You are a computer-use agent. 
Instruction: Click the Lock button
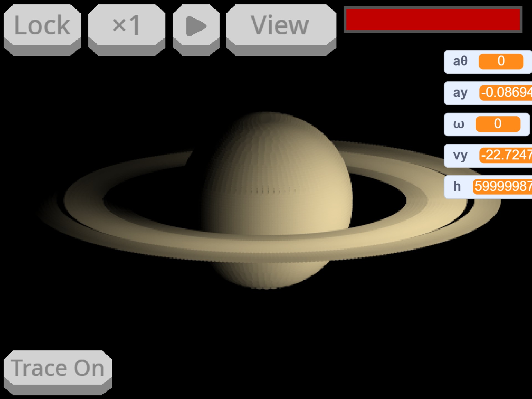pyautogui.click(x=42, y=25)
